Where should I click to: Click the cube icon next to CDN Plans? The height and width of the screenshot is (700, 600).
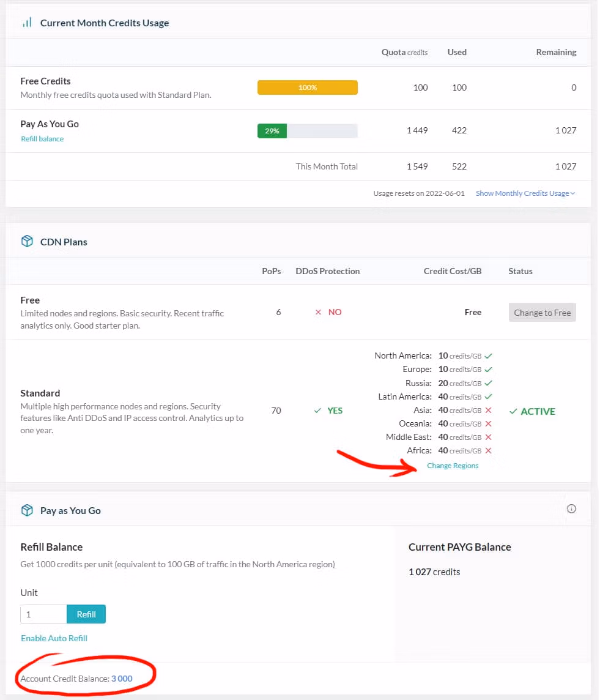[x=27, y=242]
